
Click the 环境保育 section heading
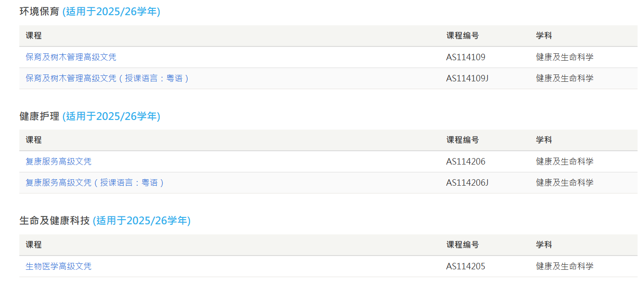(40, 12)
